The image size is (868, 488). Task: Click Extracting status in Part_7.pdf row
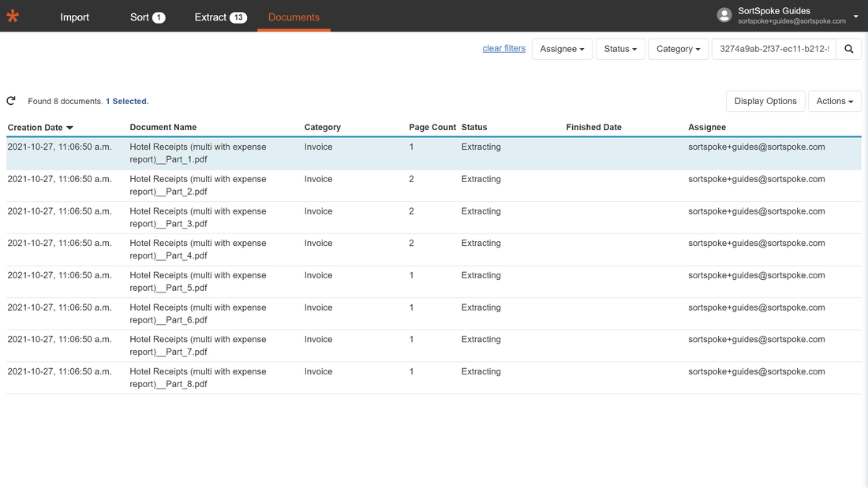click(x=481, y=340)
